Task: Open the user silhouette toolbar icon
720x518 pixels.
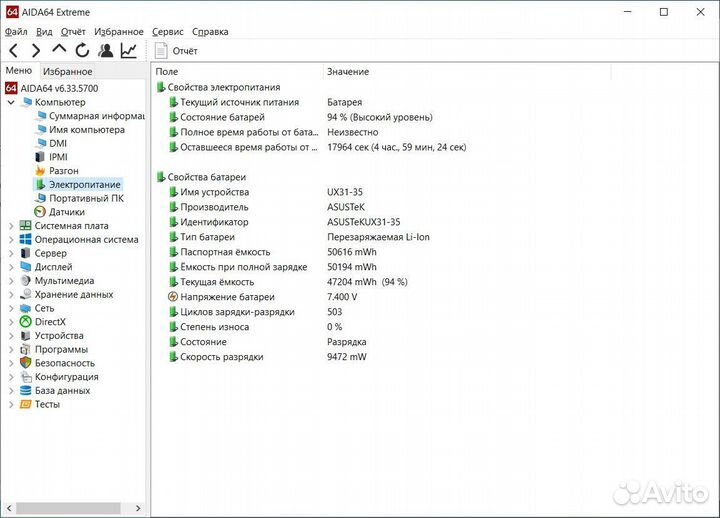Action: pos(106,51)
